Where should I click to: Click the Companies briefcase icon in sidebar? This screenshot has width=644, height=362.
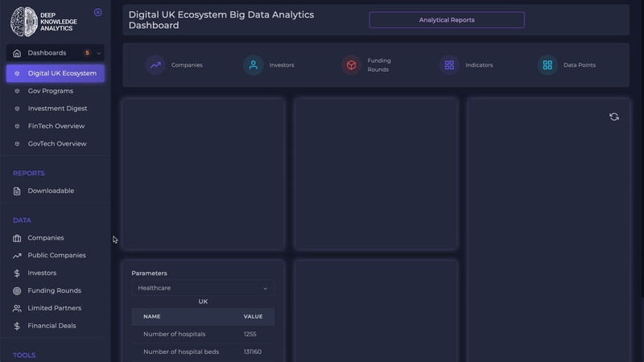point(17,238)
